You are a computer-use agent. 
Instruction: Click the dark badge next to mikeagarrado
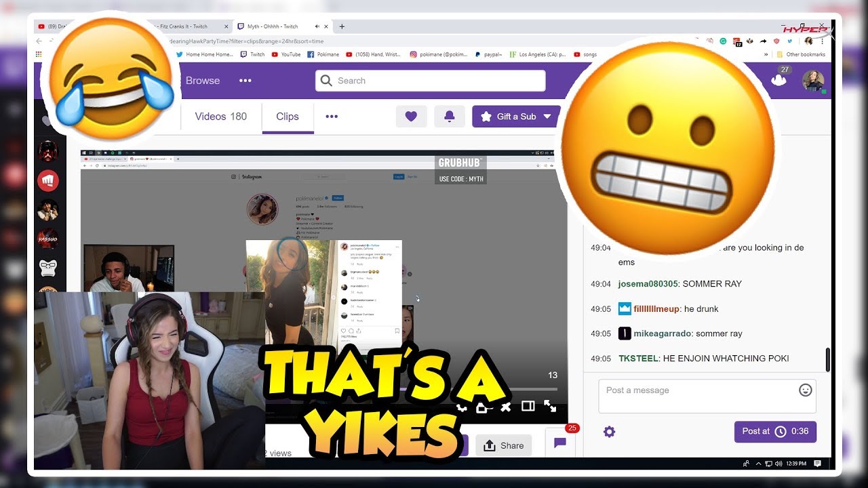[625, 333]
